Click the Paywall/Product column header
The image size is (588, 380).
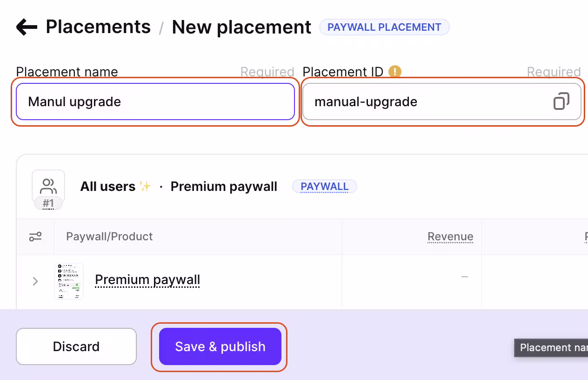click(x=109, y=237)
